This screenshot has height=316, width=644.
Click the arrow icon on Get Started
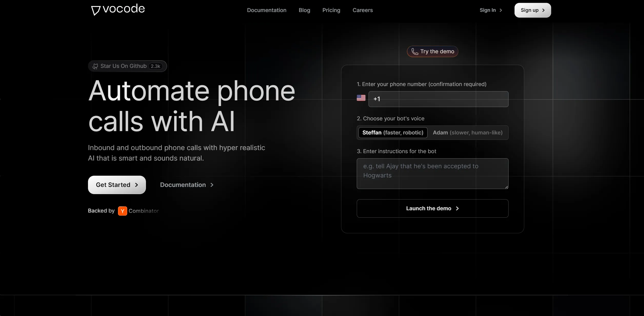(136, 185)
